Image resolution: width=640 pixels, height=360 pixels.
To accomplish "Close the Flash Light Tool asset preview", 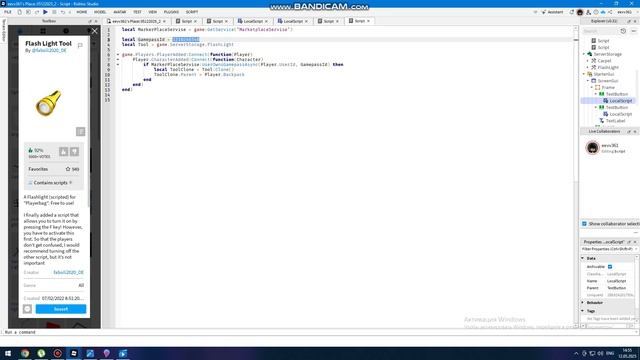I will (95, 31).
